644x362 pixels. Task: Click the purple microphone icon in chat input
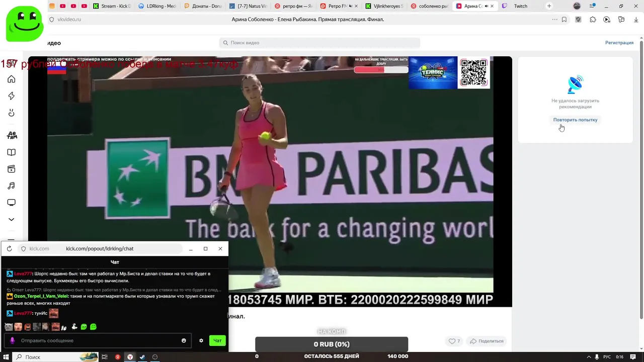coord(12,340)
